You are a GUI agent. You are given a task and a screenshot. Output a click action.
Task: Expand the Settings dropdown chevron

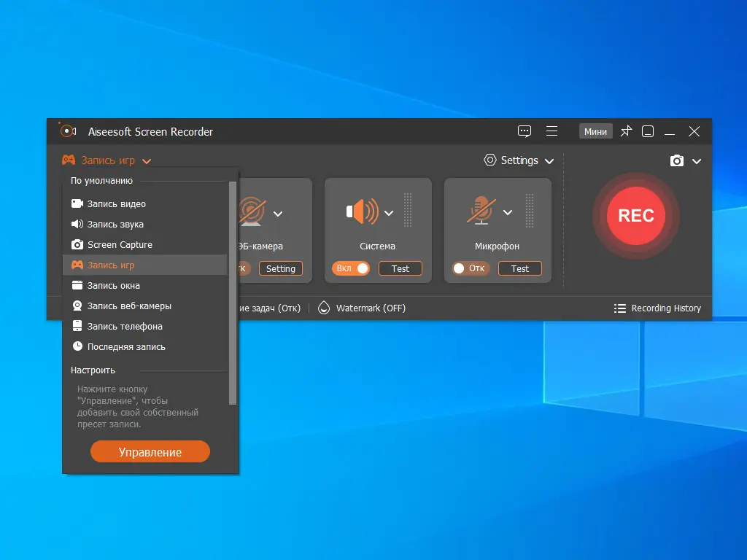tap(549, 161)
